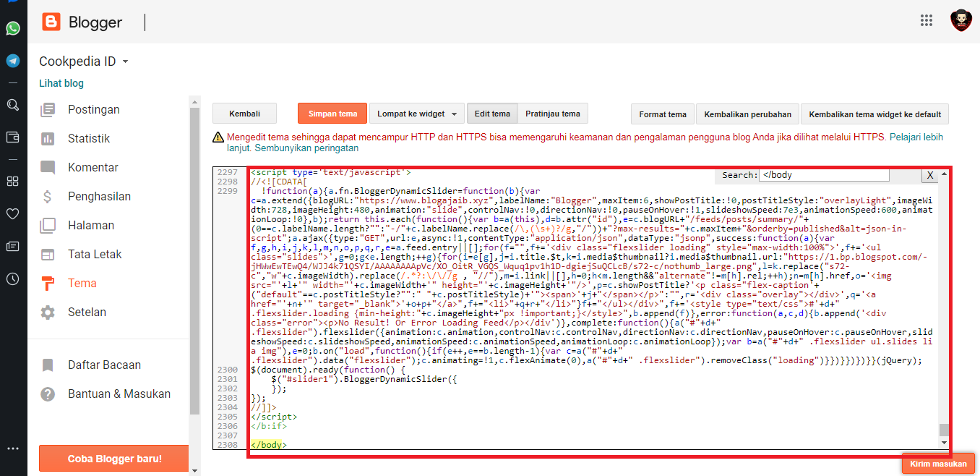Click the code editor Search input field
980x476 pixels.
824,175
